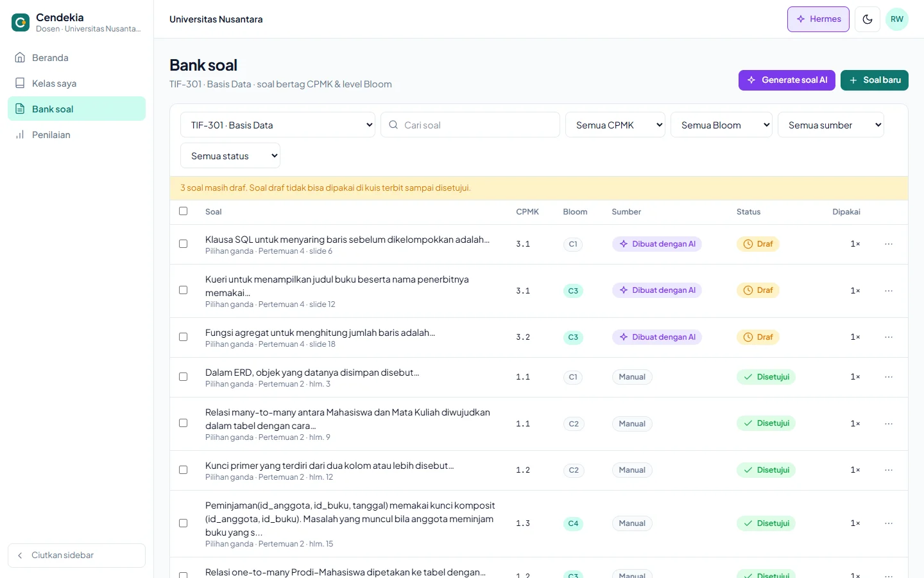Click the Dipakai column header

(846, 212)
